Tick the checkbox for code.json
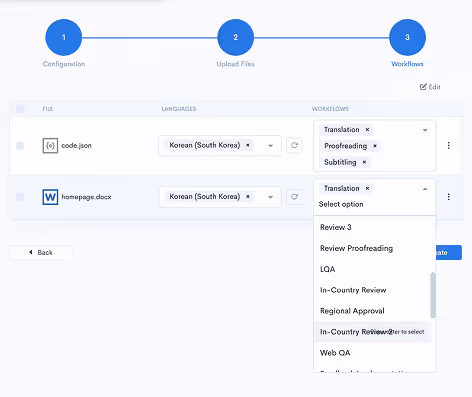This screenshot has height=397, width=472. 20,146
